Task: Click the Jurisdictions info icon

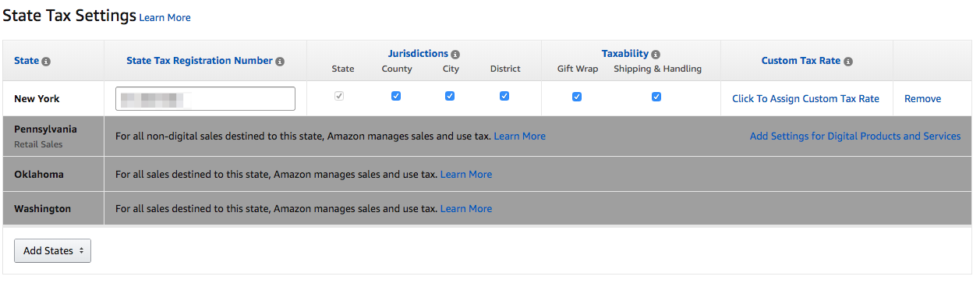Action: point(455,55)
